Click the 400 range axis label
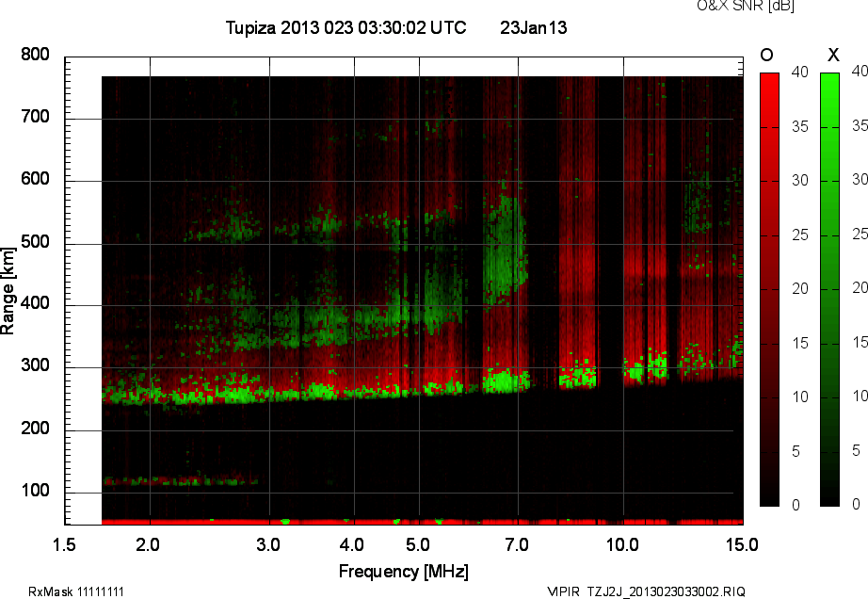The width and height of the screenshot is (868, 599). tap(35, 303)
